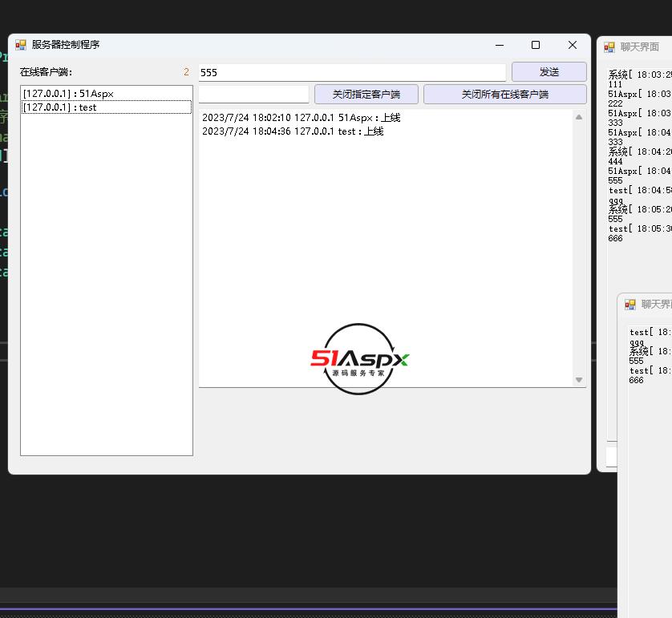Maximize the 服务器控制程序 window

[536, 45]
